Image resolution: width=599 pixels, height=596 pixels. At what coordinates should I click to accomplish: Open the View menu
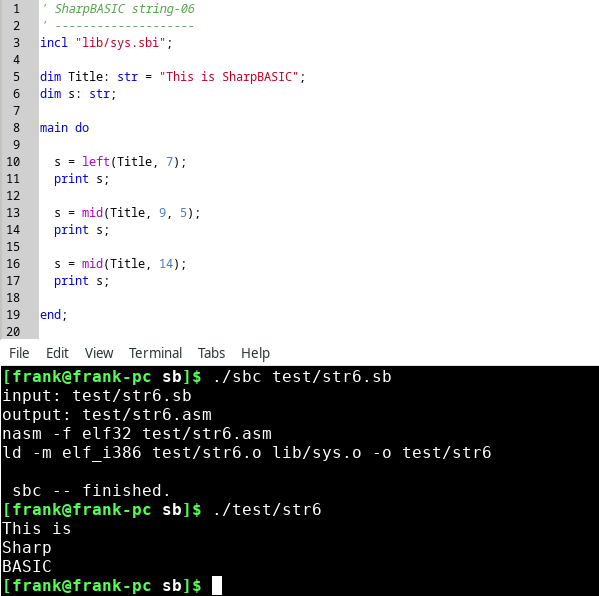(x=99, y=353)
